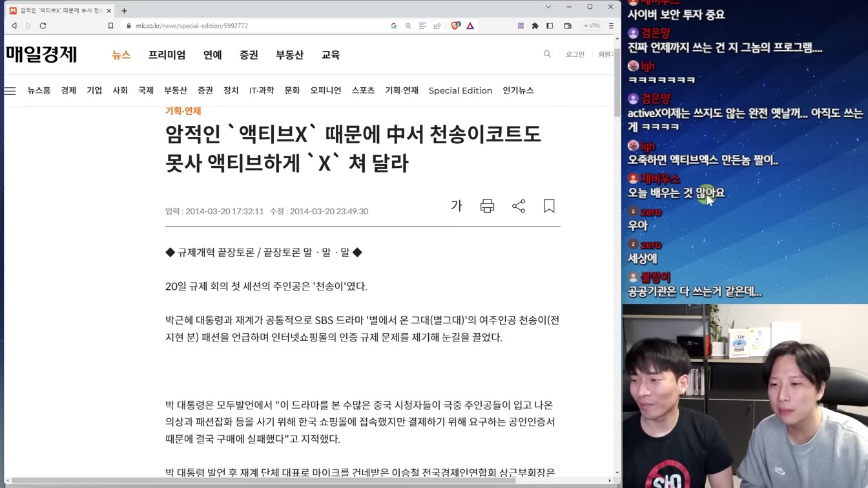Open the 연예 top menu

tap(212, 55)
